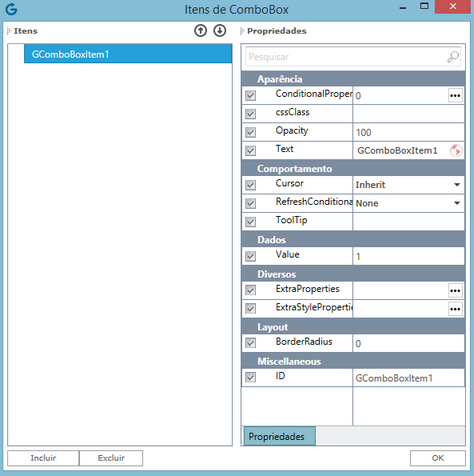This screenshot has width=474, height=476.
Task: Click the Value field containing 1
Action: [408, 256]
